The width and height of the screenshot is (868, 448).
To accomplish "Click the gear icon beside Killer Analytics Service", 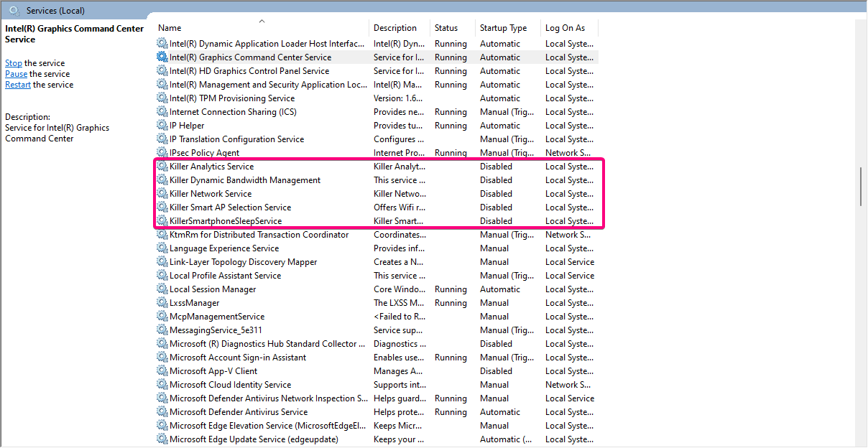I will (162, 167).
